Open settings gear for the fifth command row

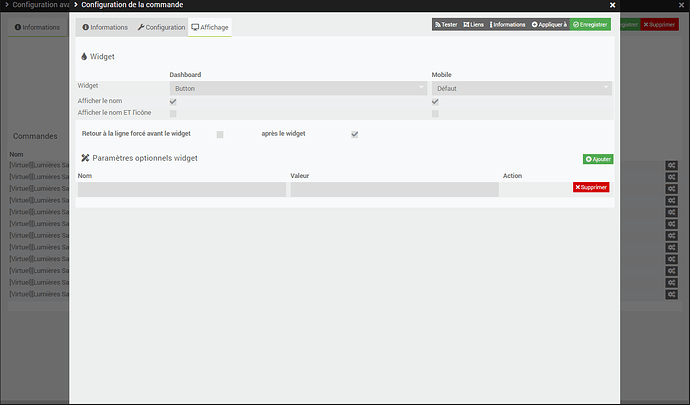(672, 212)
